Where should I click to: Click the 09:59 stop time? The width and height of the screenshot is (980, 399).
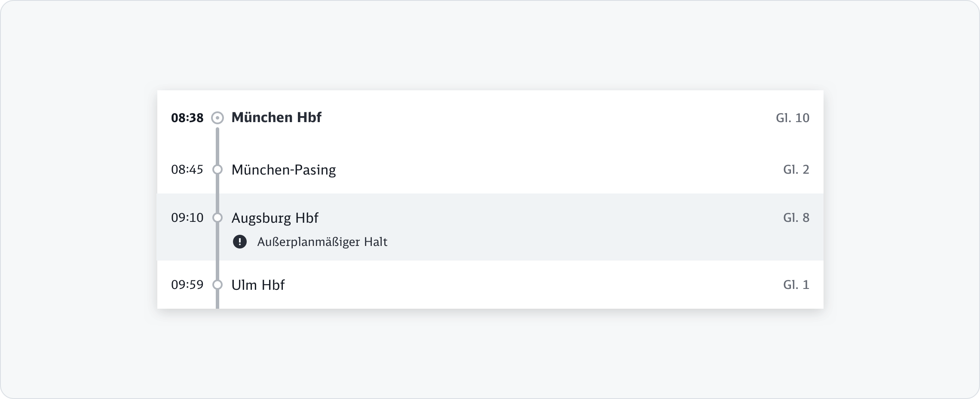(x=187, y=285)
